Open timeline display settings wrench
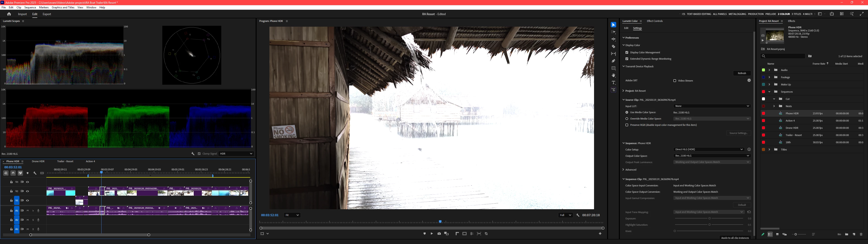The image size is (868, 244). tap(35, 173)
